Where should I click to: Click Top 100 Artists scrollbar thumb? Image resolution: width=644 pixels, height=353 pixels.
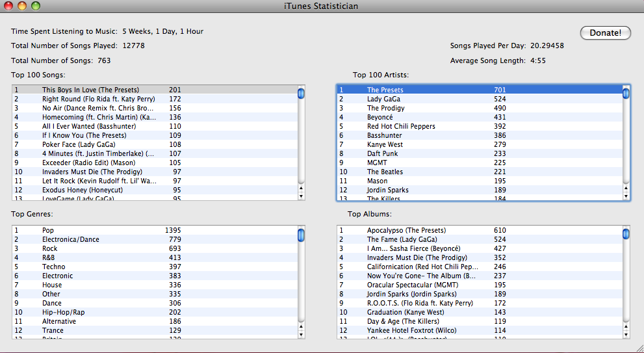pos(626,93)
